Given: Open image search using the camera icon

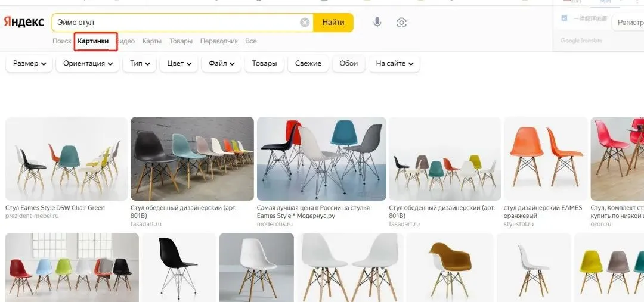Looking at the screenshot, I should pyautogui.click(x=401, y=23).
